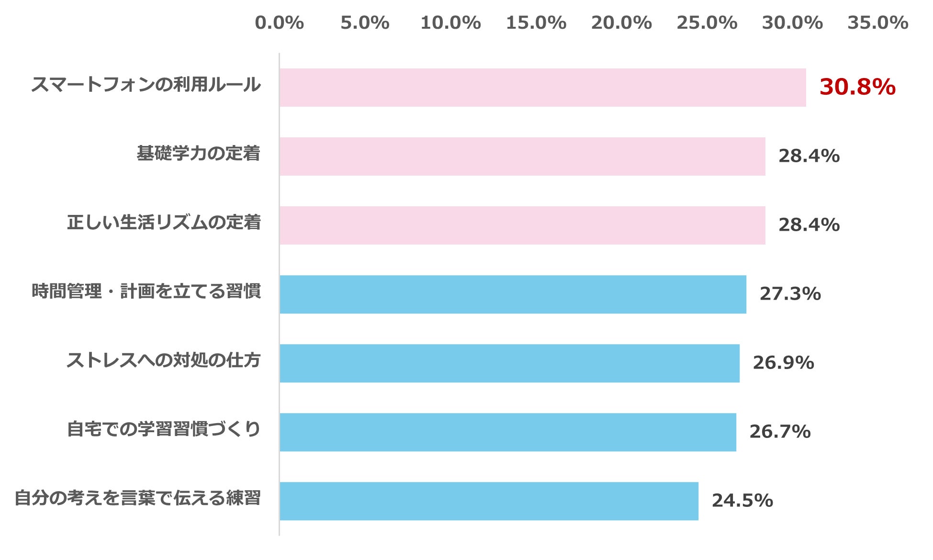Viewport: 933px width, 560px height.
Task: Select the 正しい生活リズムの定着 axis label
Action: click(164, 223)
